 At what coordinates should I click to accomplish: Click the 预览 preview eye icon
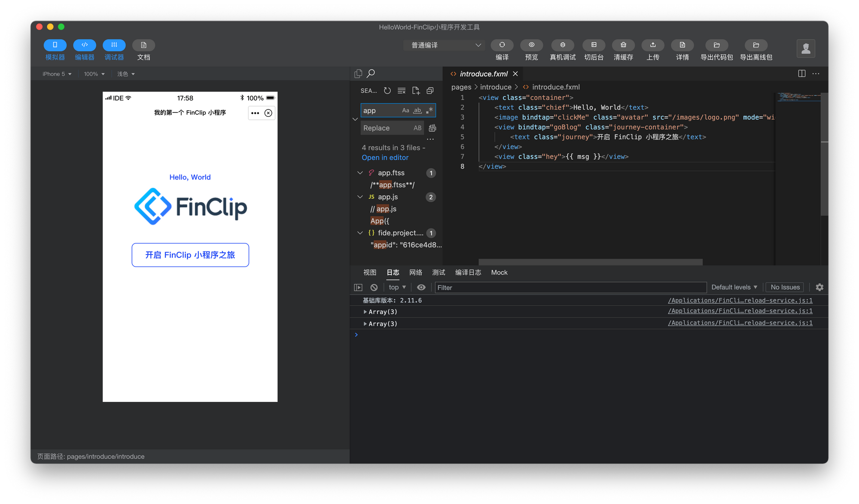tap(531, 45)
